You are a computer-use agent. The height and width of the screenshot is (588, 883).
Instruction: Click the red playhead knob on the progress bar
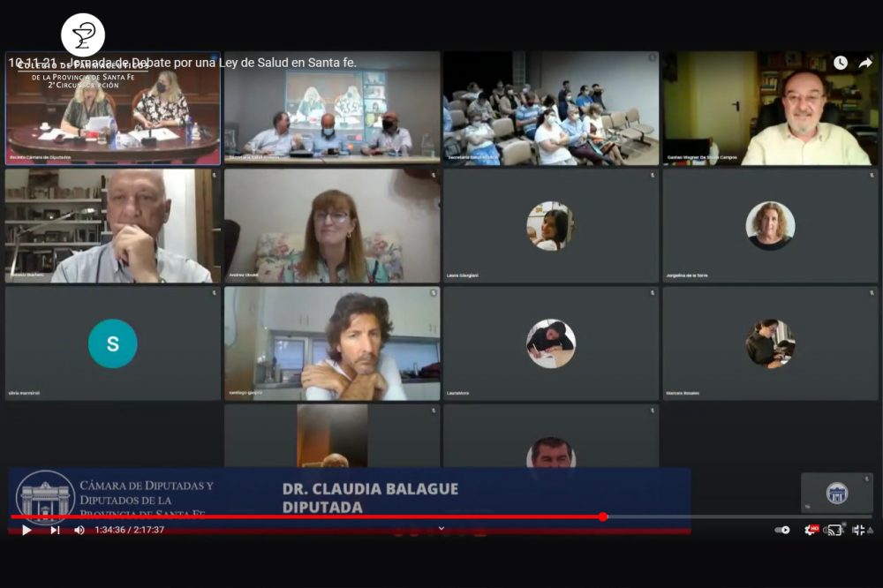pos(603,516)
